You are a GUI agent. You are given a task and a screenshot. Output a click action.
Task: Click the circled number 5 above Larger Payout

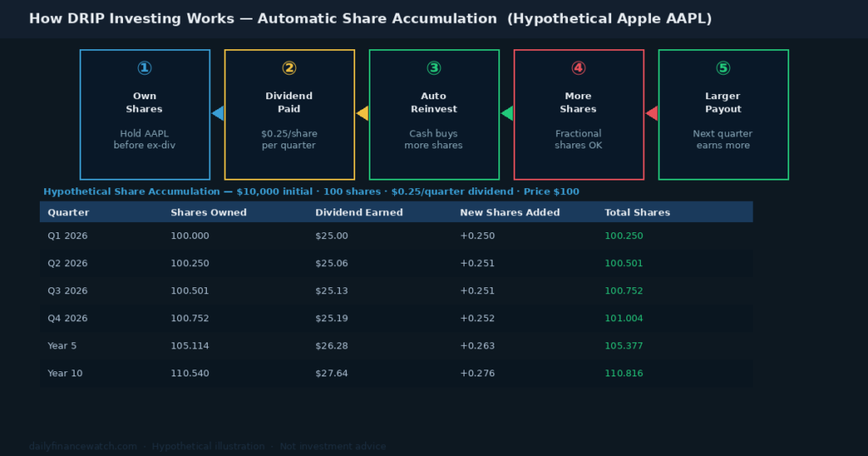click(x=723, y=68)
